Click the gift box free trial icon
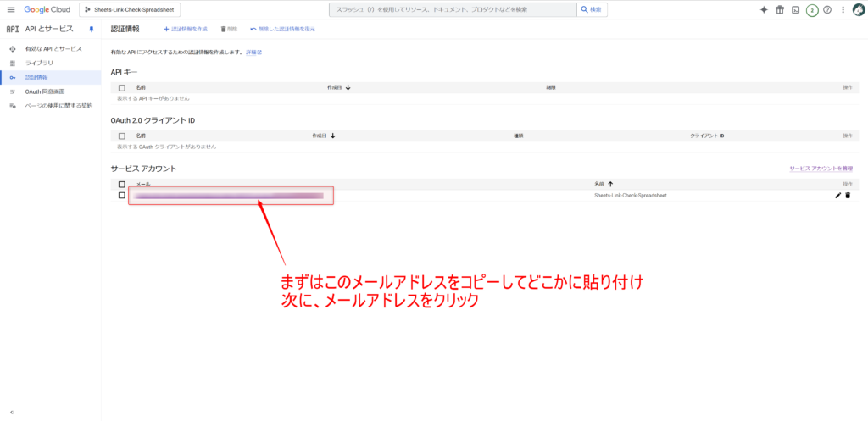Viewport: 868px width, 421px height. pos(780,9)
